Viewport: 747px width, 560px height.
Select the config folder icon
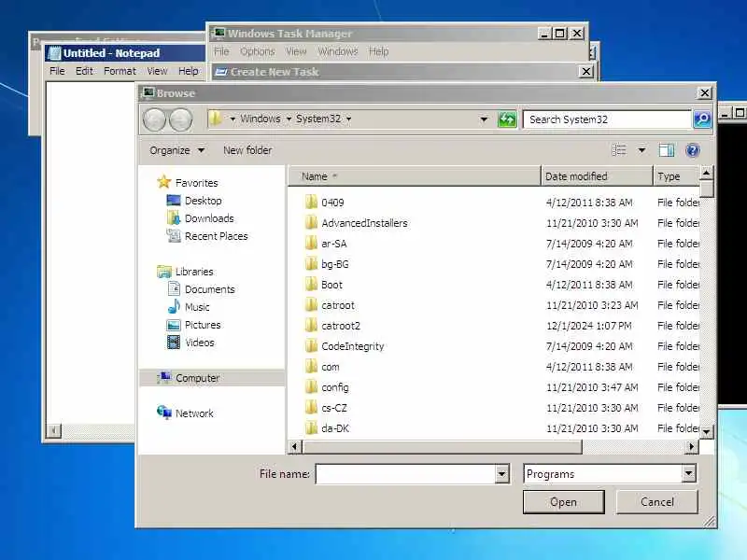point(311,386)
